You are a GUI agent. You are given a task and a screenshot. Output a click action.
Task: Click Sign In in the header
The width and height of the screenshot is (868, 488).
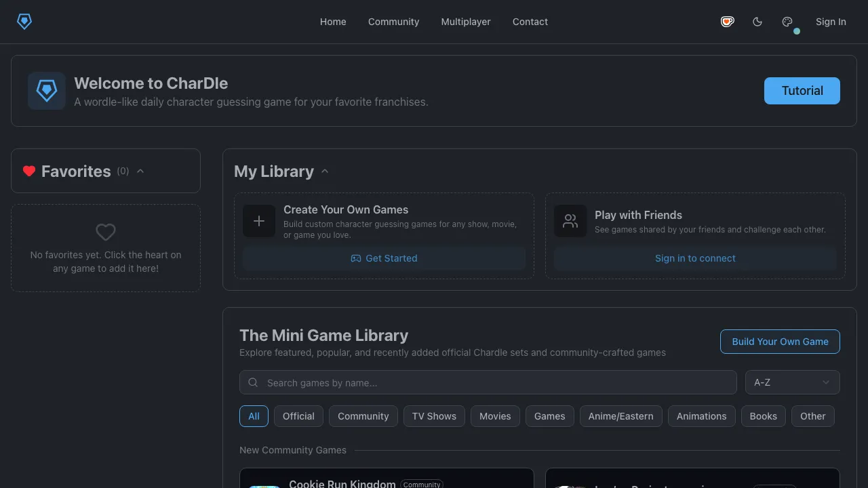[831, 22]
